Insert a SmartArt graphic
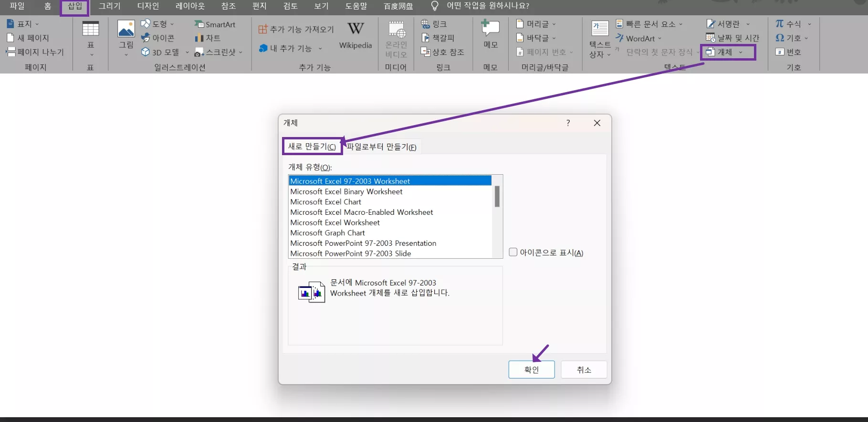 point(215,24)
